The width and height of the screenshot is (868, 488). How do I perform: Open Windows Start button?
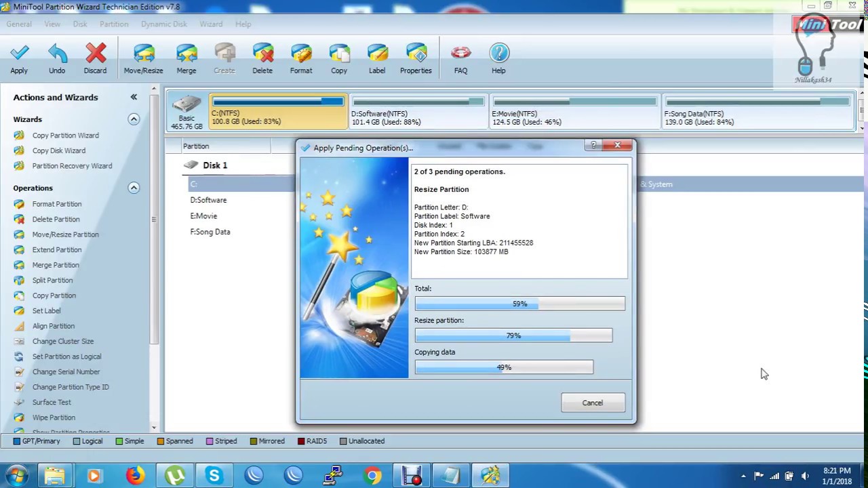point(17,476)
